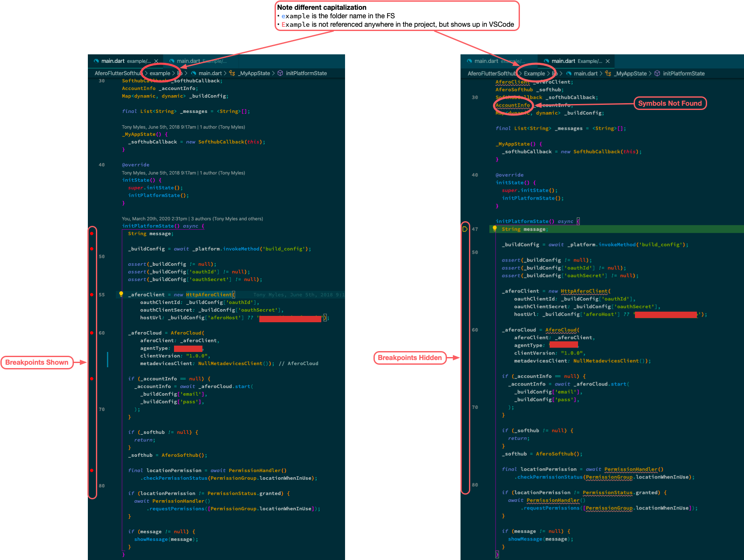Click the Dart icon on inactive main.dart Example tab
Image resolution: width=744 pixels, height=560 pixels.
(172, 61)
